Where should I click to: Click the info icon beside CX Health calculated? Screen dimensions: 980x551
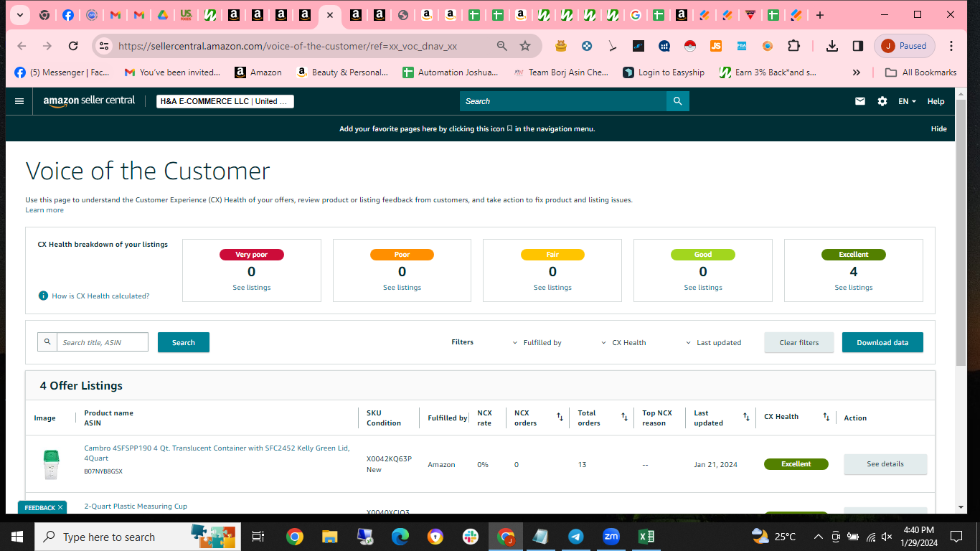click(43, 296)
